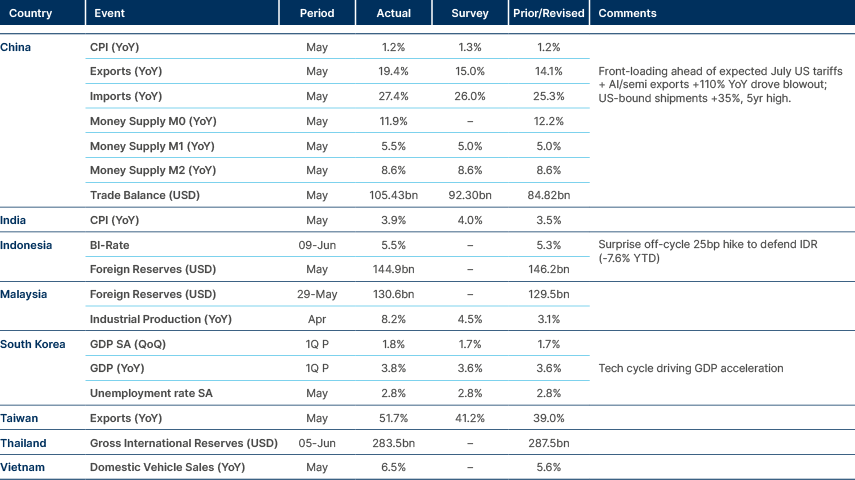Click Malaysia Foreign Reserves (USD) event

(x=153, y=294)
